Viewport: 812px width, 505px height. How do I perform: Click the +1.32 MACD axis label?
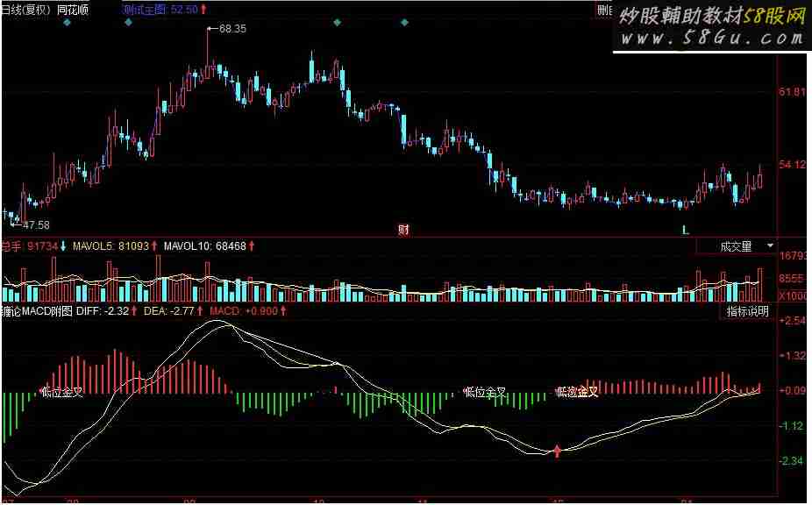pyautogui.click(x=793, y=356)
